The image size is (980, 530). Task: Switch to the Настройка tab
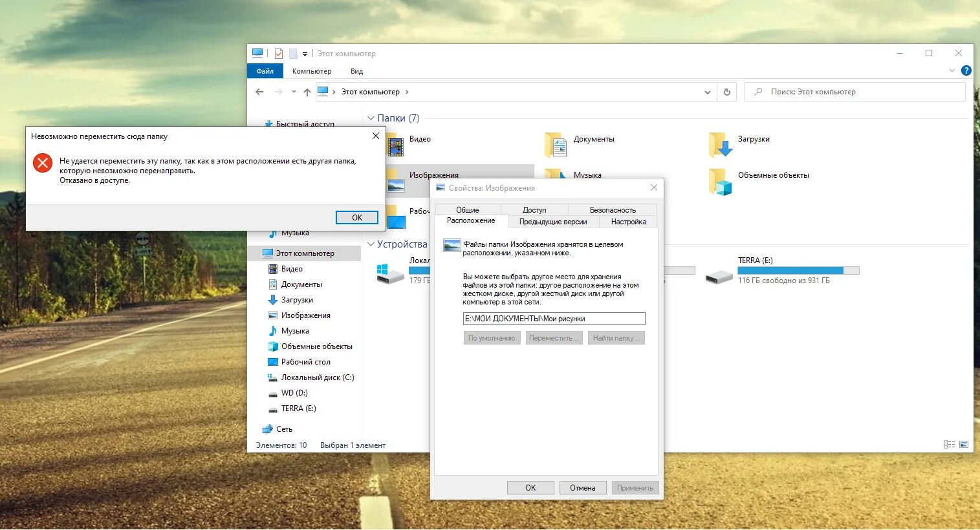point(629,222)
